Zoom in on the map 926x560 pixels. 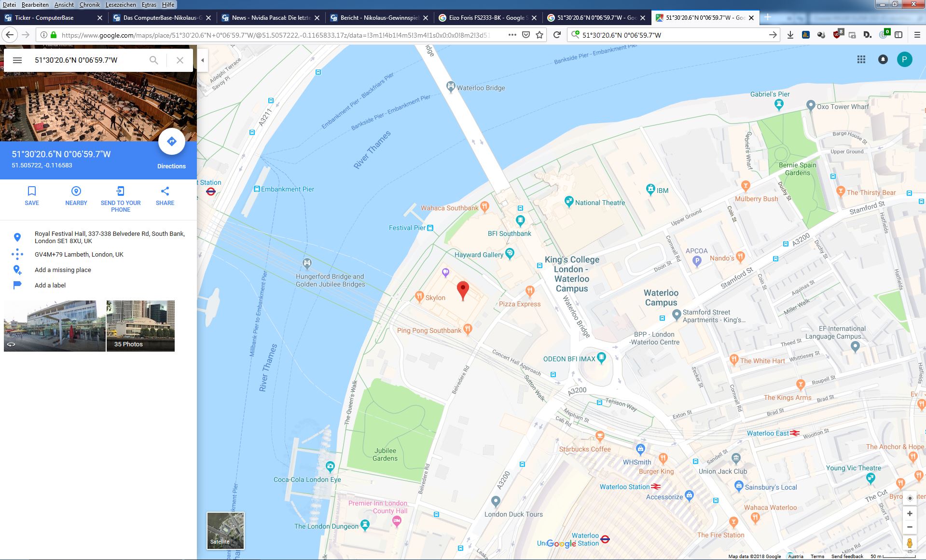(x=910, y=514)
